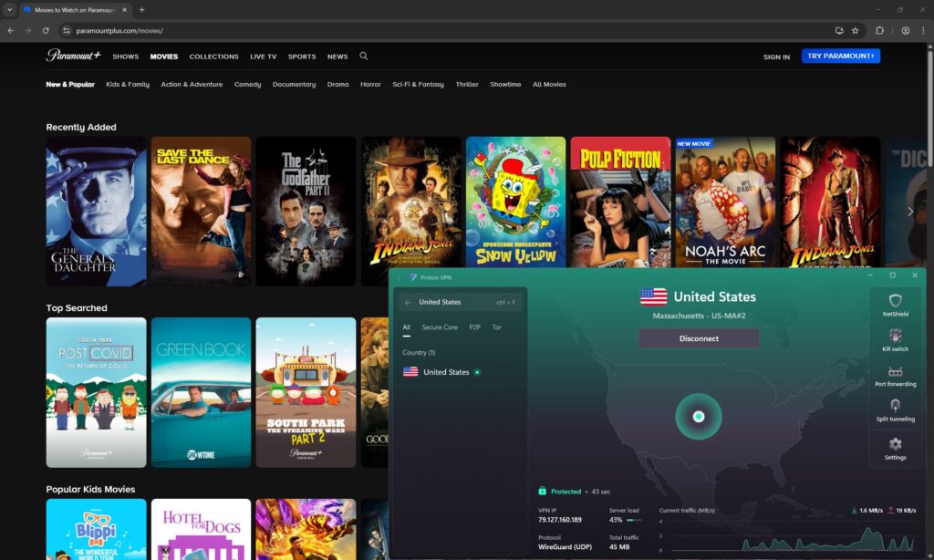Screen dimensions: 934x560
Task: Select Thriller category
Action: [x=467, y=85]
